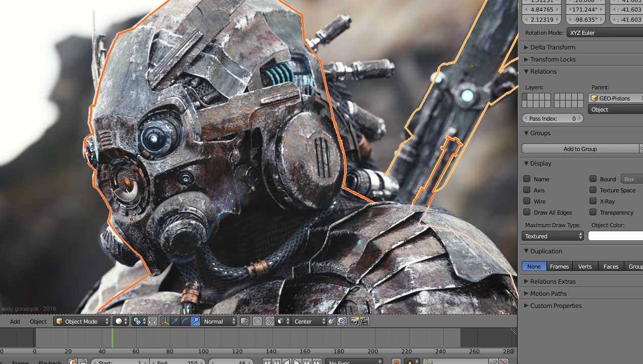The image size is (643, 364).
Task: Check the Draw All Edges option
Action: (x=527, y=212)
